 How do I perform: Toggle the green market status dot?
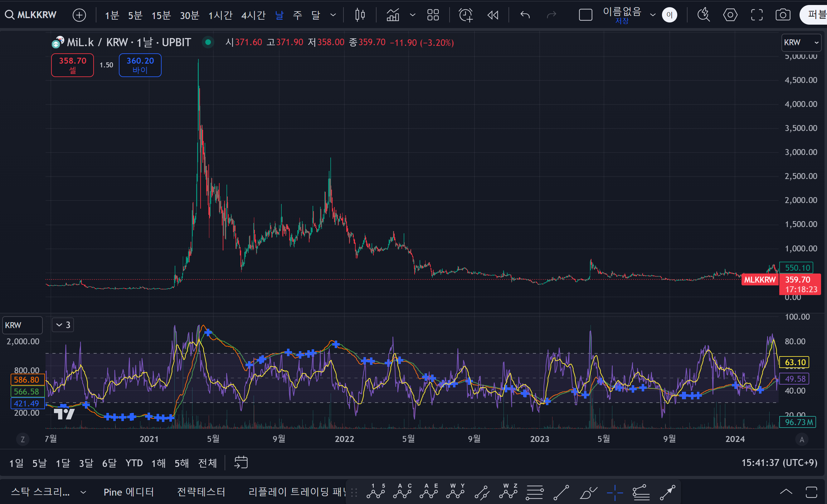(x=208, y=42)
